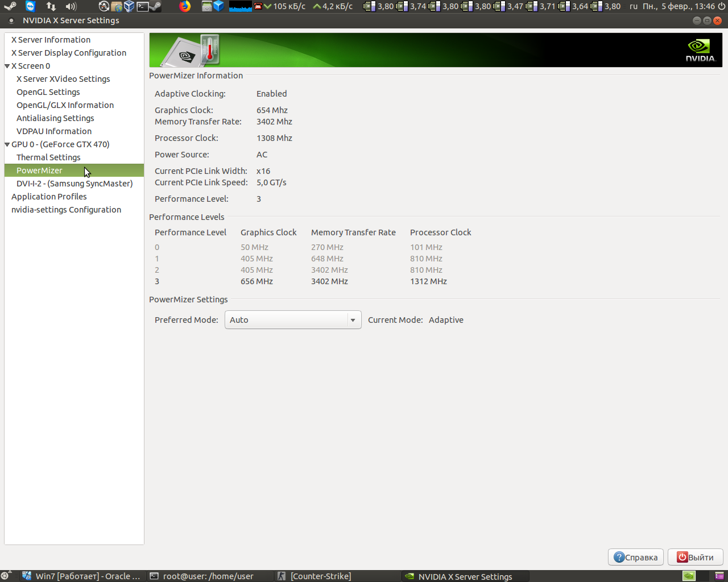Click the workspace switcher in bottom-right corner
Screen dimensions: 728x582
(719, 576)
